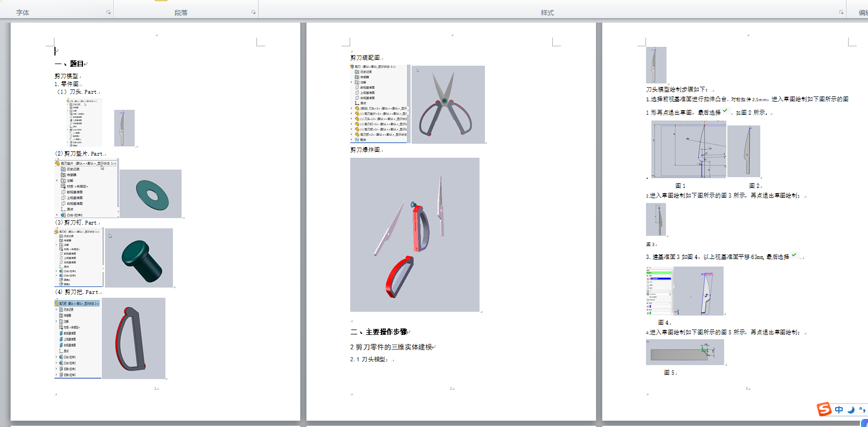Select the scissor handle 3D image
This screenshot has width=868, height=427.
(134, 338)
